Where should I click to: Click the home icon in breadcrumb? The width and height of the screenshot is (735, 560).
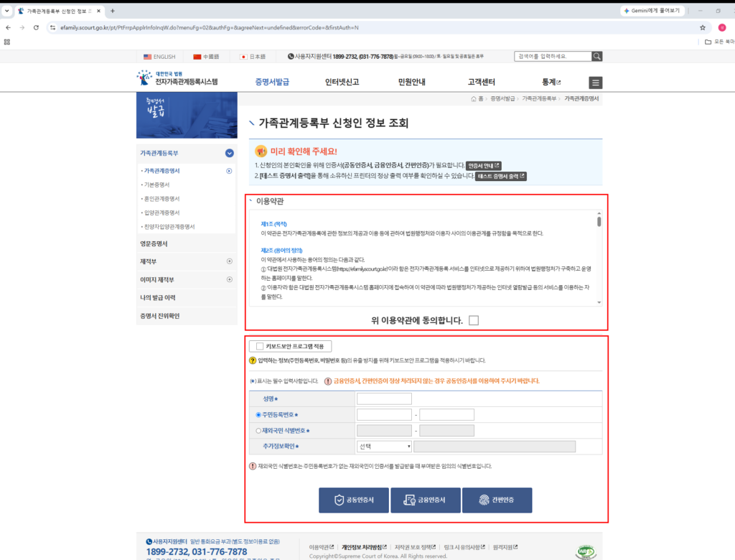(x=474, y=98)
